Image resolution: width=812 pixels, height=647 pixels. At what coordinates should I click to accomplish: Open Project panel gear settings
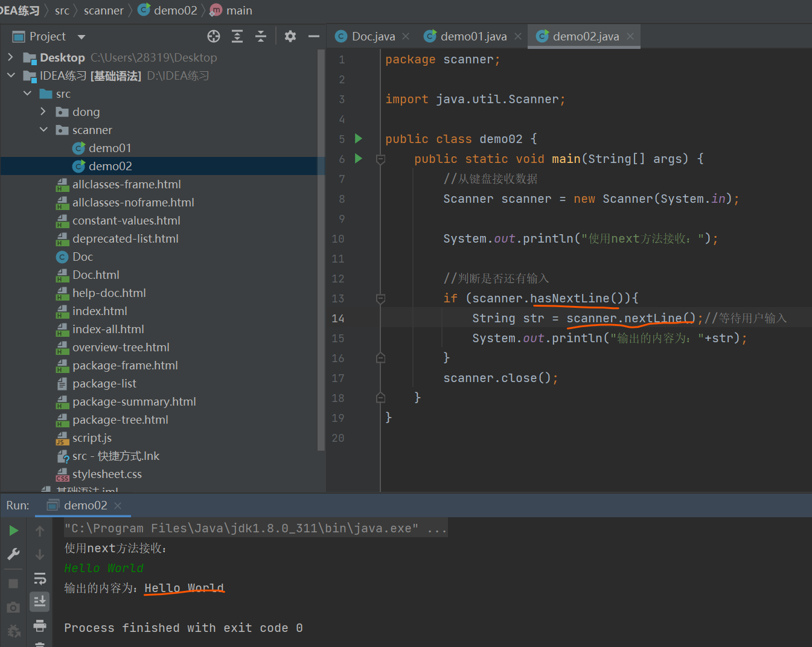(x=290, y=36)
